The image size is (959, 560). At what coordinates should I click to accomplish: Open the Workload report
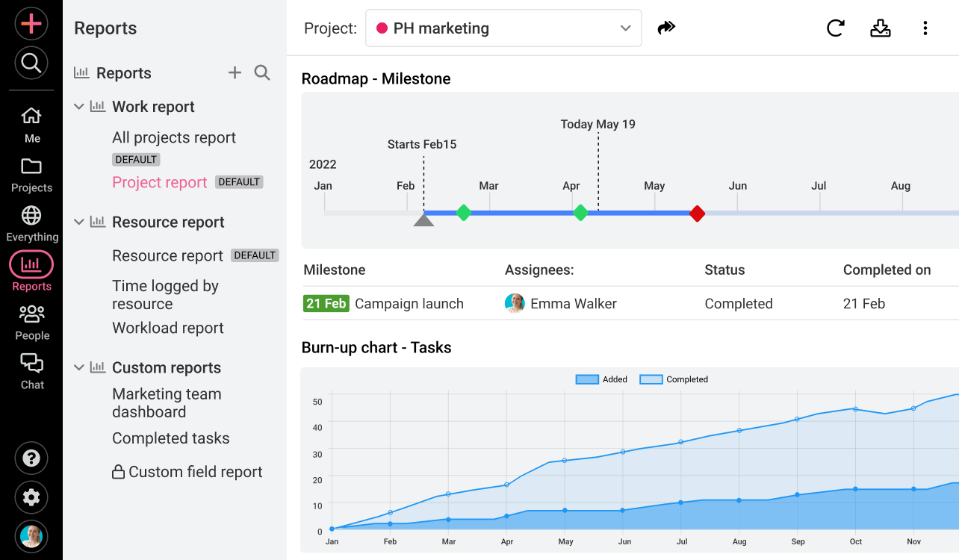pyautogui.click(x=168, y=328)
